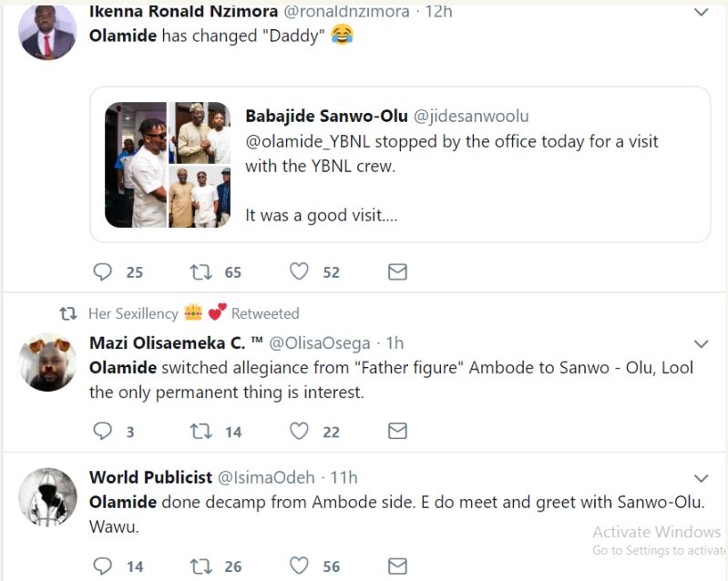Like the tweet with 52 likes
The image size is (728, 581).
[x=299, y=271]
